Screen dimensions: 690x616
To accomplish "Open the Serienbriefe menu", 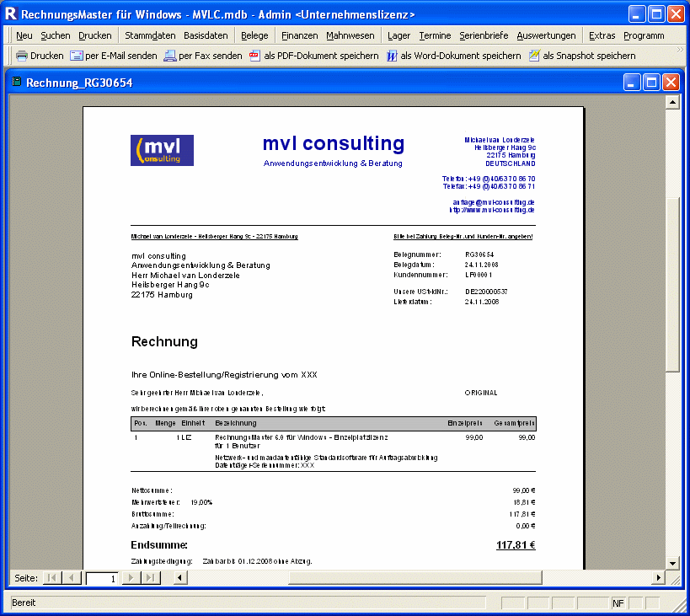I will [x=484, y=35].
